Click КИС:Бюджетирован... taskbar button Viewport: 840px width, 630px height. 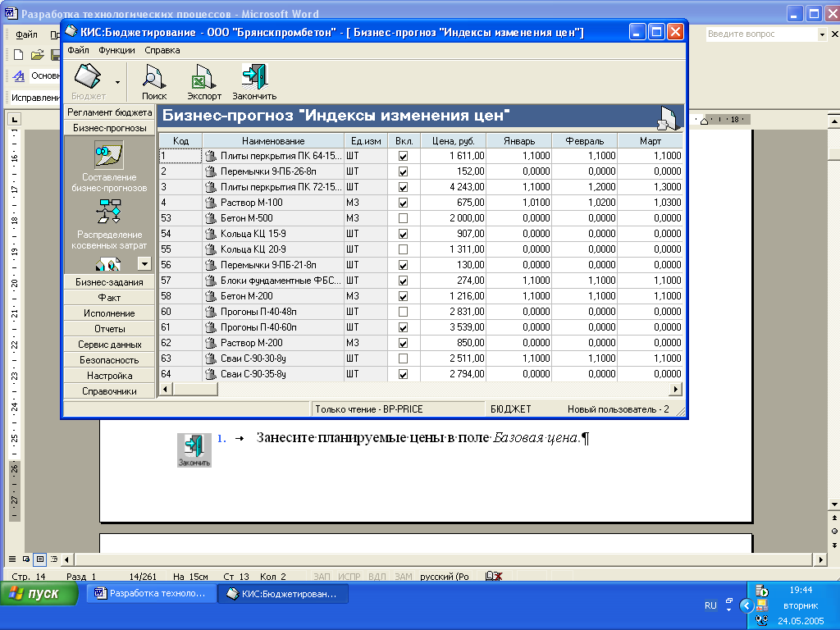click(x=283, y=594)
